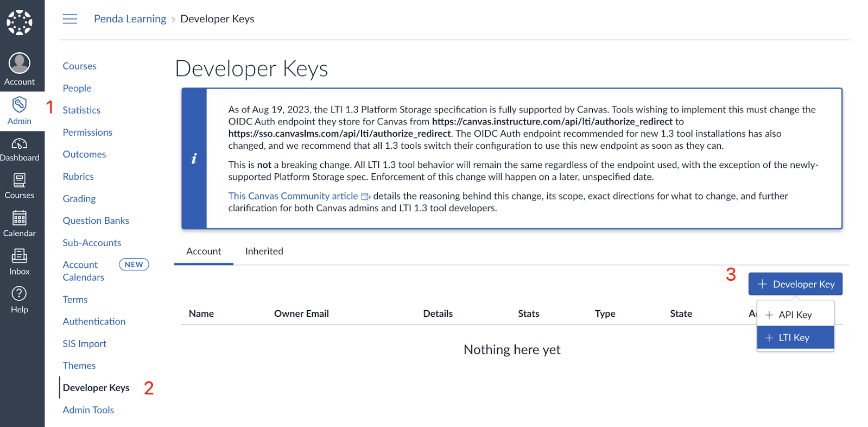Open the Account avatar in global navigation
Viewport: 868px width, 427px height.
click(20, 63)
